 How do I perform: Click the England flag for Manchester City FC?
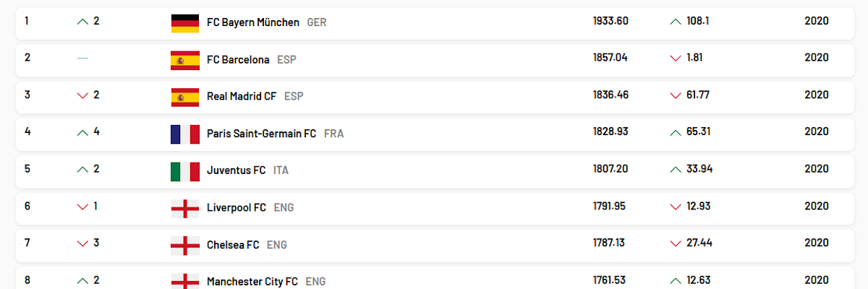185,281
